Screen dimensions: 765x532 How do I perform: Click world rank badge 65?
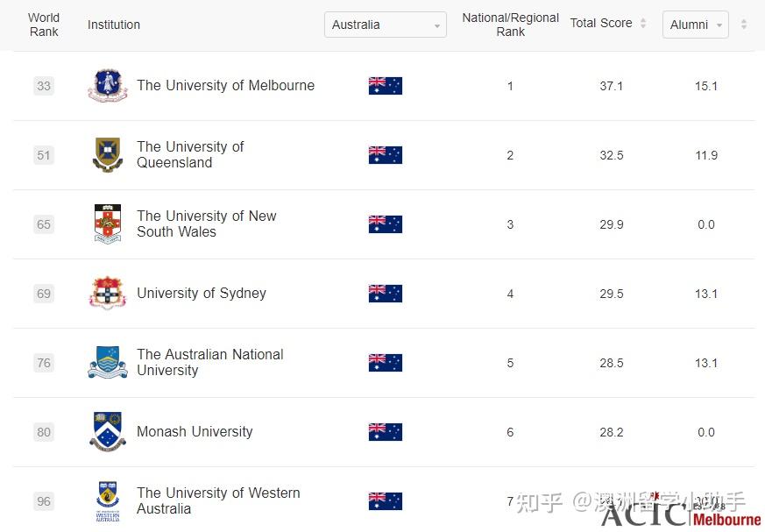coord(44,225)
